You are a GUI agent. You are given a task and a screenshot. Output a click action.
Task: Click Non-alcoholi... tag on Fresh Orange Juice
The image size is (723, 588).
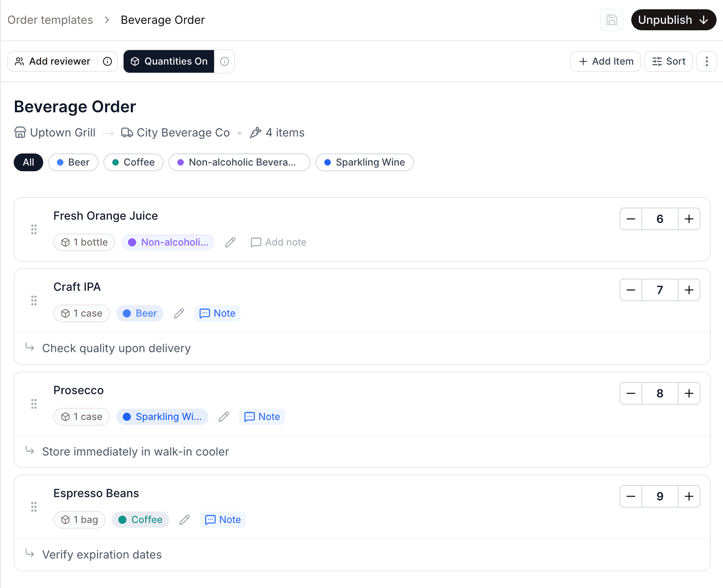(x=168, y=242)
